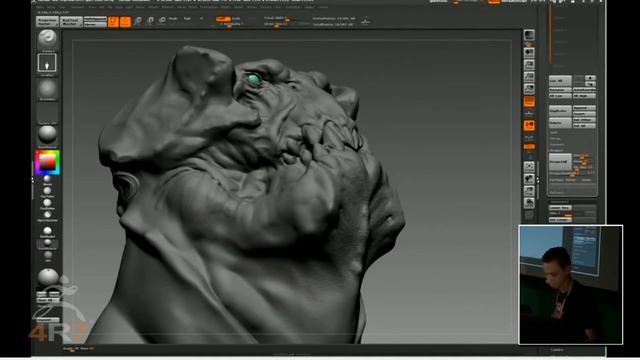
Task: Toggle the orange Zadd button
Action: coord(223,19)
